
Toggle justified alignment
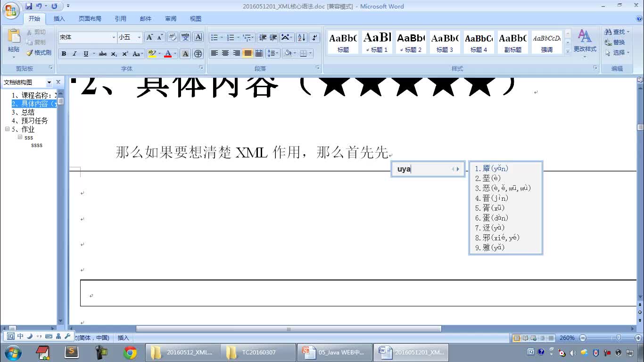pos(248,53)
